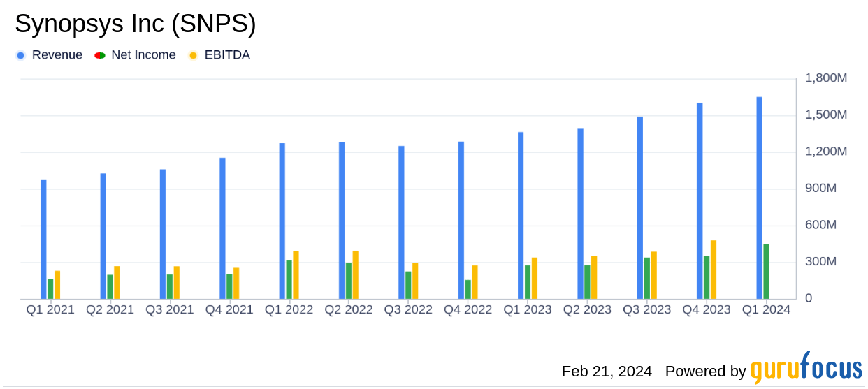
Task: Click the Q4 2022 axis label
Action: [x=468, y=309]
